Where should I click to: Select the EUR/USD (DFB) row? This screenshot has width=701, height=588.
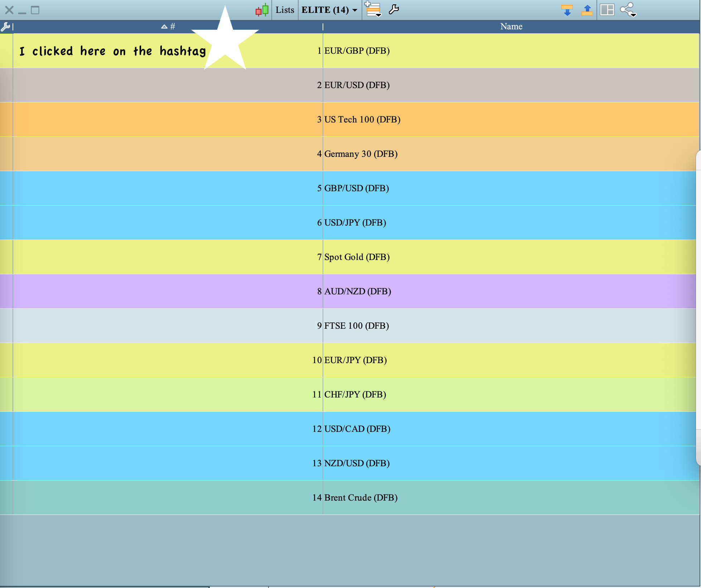point(357,85)
